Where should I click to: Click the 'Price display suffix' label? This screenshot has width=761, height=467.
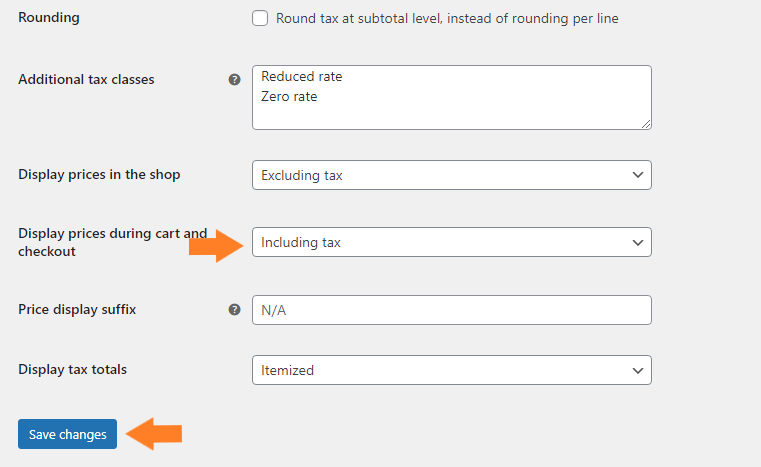click(77, 309)
